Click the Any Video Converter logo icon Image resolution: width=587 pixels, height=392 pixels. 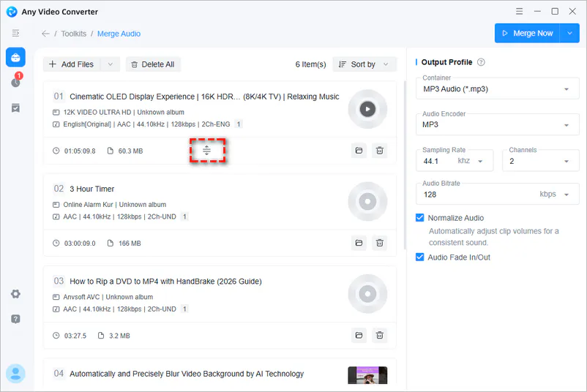point(12,12)
